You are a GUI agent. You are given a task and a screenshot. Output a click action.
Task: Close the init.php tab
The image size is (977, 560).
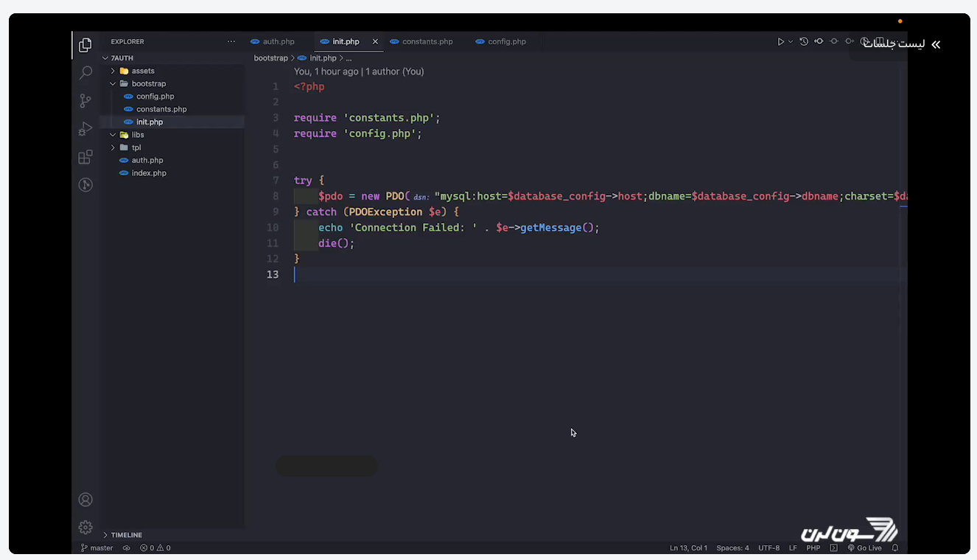tap(375, 42)
